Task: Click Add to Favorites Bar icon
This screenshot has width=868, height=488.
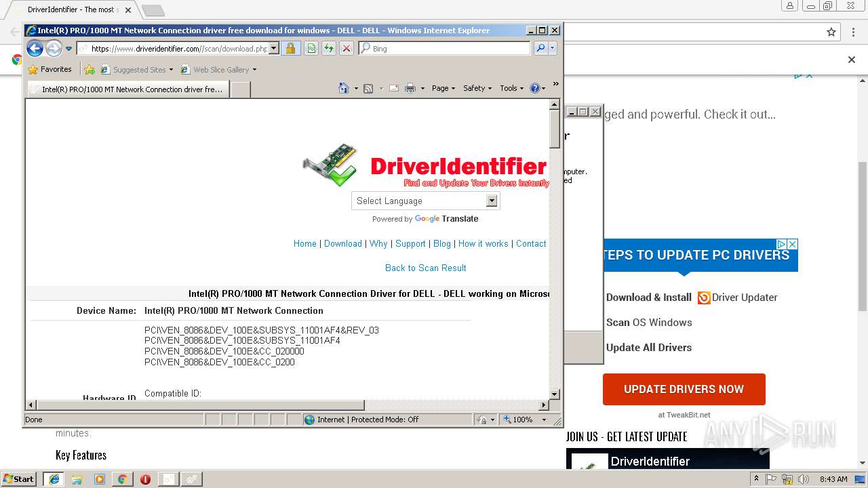Action: tap(89, 69)
